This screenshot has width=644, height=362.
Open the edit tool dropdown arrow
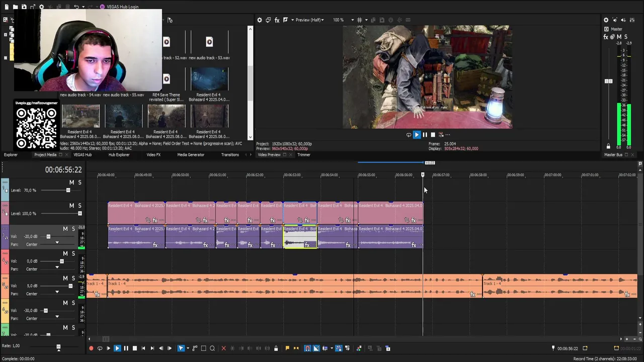[188, 348]
